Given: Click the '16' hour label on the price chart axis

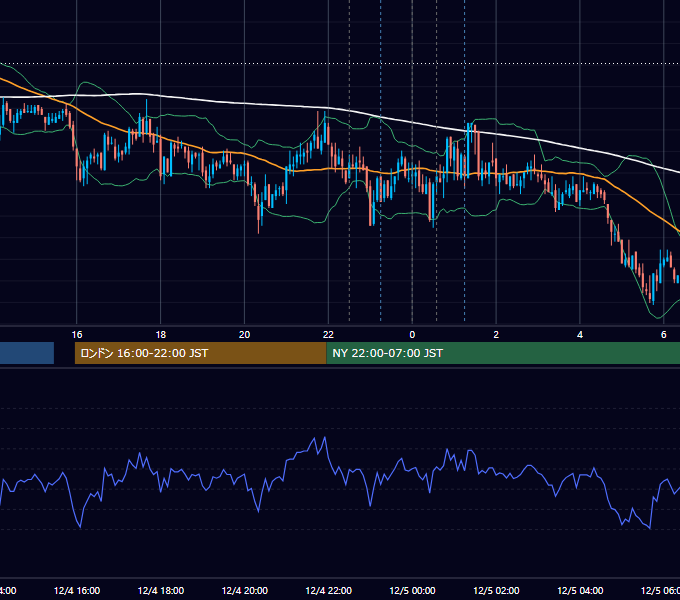Looking at the screenshot, I should click(77, 335).
